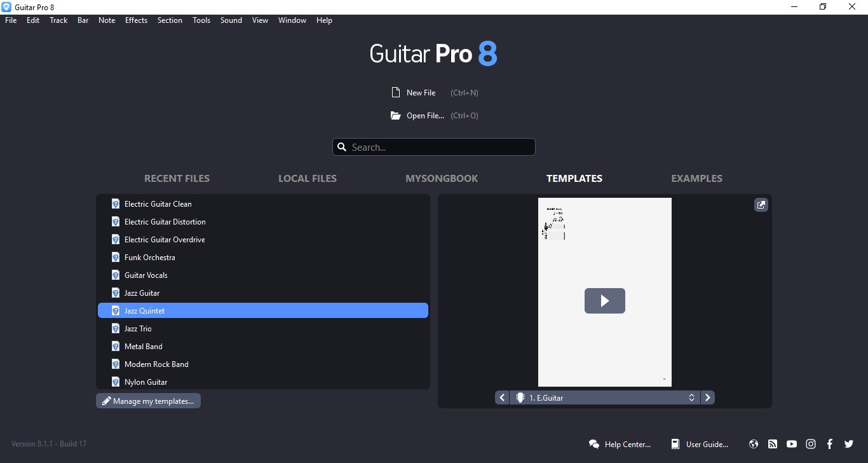The width and height of the screenshot is (868, 463).
Task: Click the User Guide book icon
Action: 675,445
